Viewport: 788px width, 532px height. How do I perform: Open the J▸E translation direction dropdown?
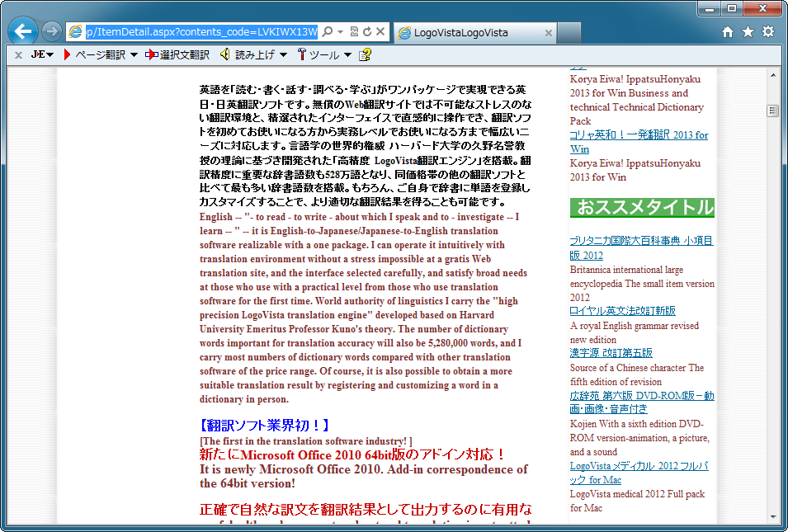(42, 54)
